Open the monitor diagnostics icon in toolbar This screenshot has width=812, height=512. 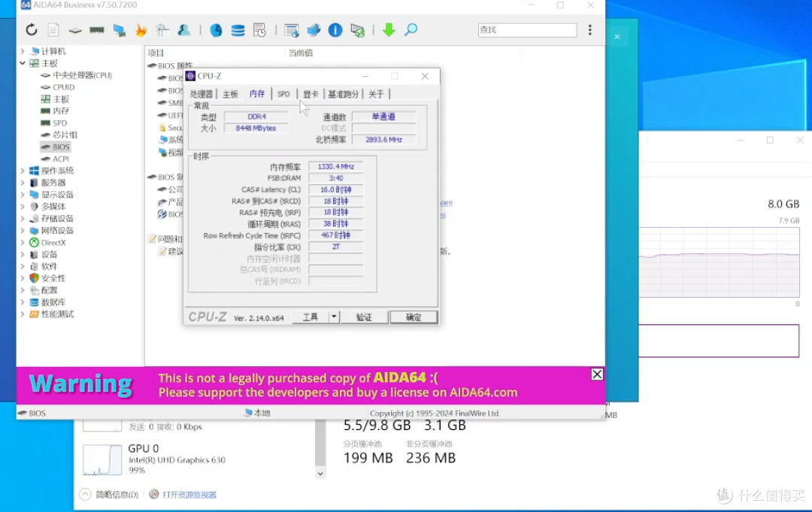coord(120,31)
